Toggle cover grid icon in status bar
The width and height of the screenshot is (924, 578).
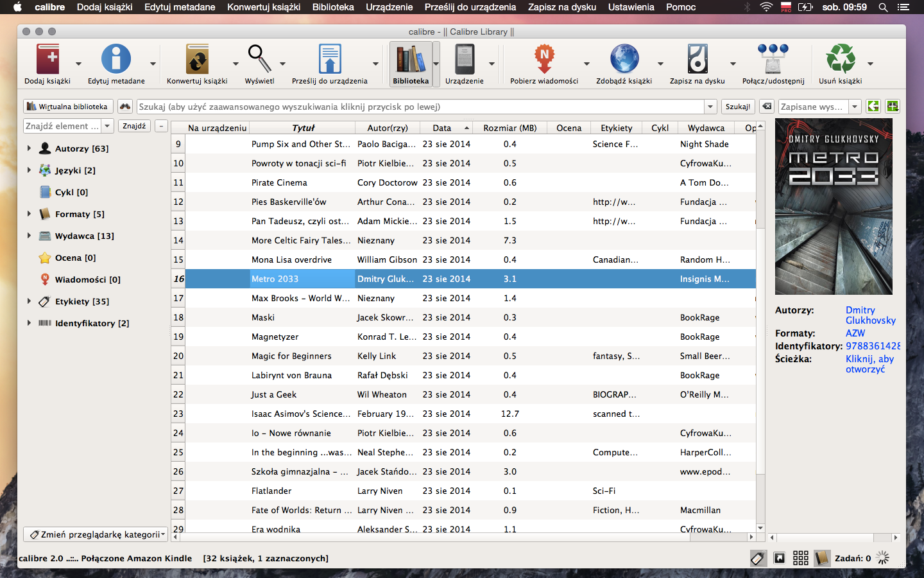[801, 558]
